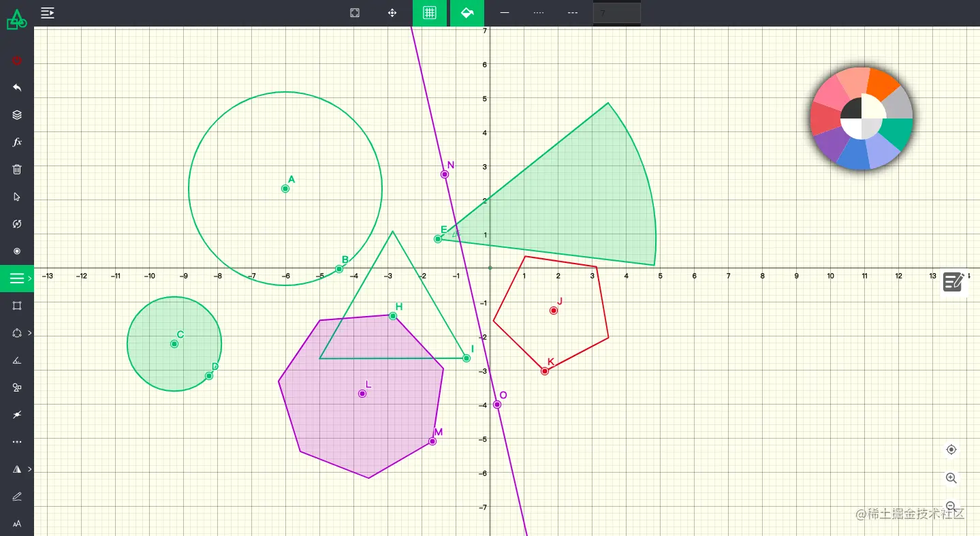The width and height of the screenshot is (980, 536).
Task: Select point H near the triangle
Action: [393, 316]
